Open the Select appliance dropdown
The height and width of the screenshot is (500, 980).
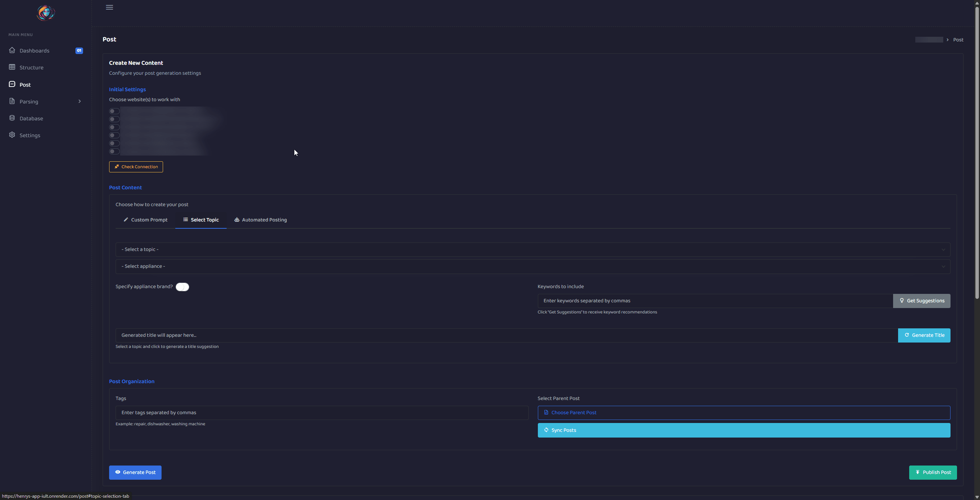pos(533,266)
